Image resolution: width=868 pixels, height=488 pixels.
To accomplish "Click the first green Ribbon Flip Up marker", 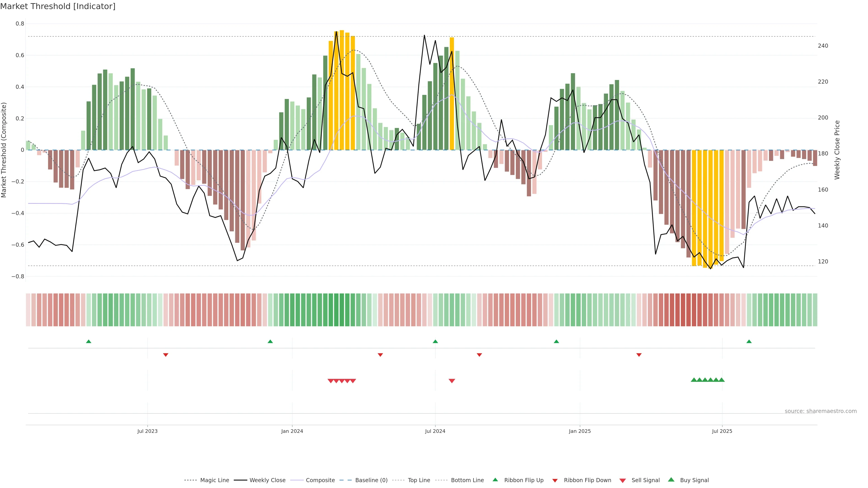I will [x=89, y=342].
